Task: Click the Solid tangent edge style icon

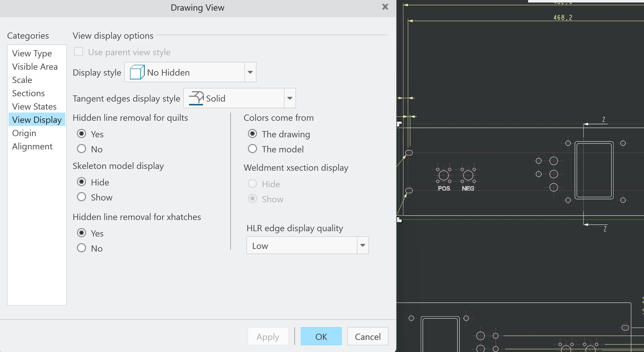Action: (196, 98)
